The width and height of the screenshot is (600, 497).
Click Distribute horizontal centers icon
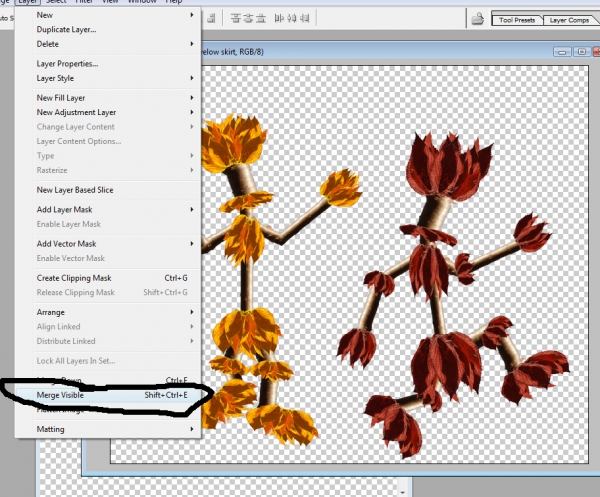tap(292, 18)
